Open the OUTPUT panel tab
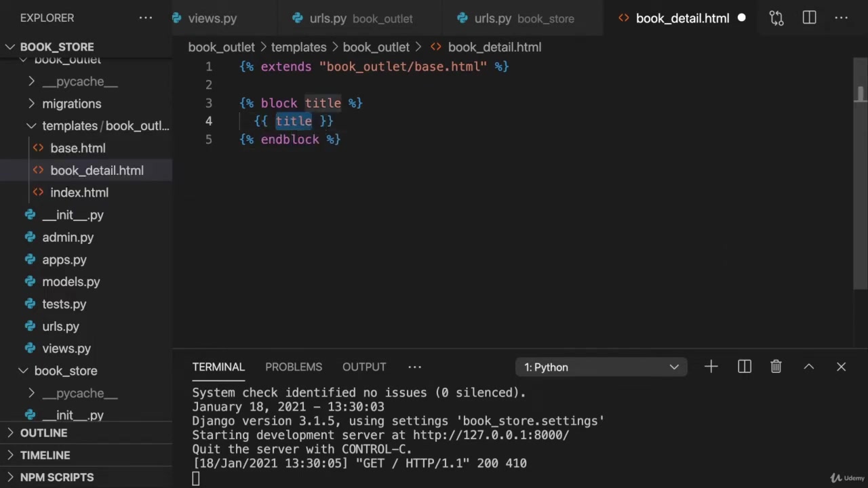This screenshot has height=488, width=868. click(x=364, y=367)
